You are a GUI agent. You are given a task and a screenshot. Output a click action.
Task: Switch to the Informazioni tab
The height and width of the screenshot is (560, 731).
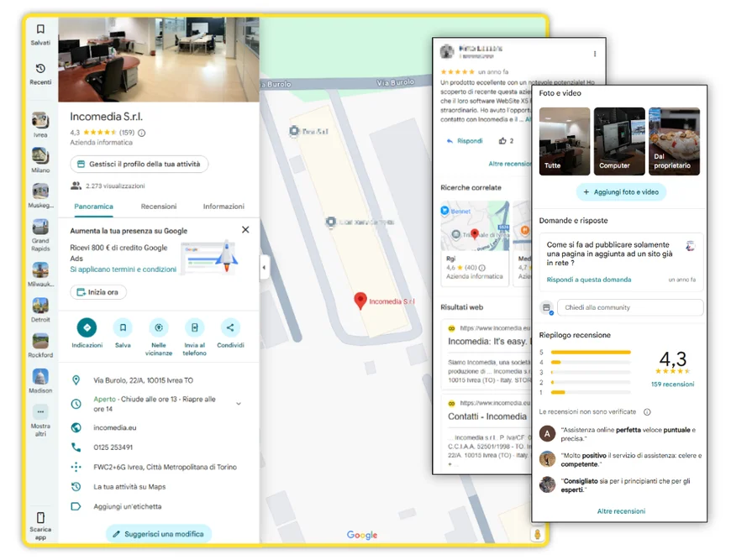pos(224,207)
